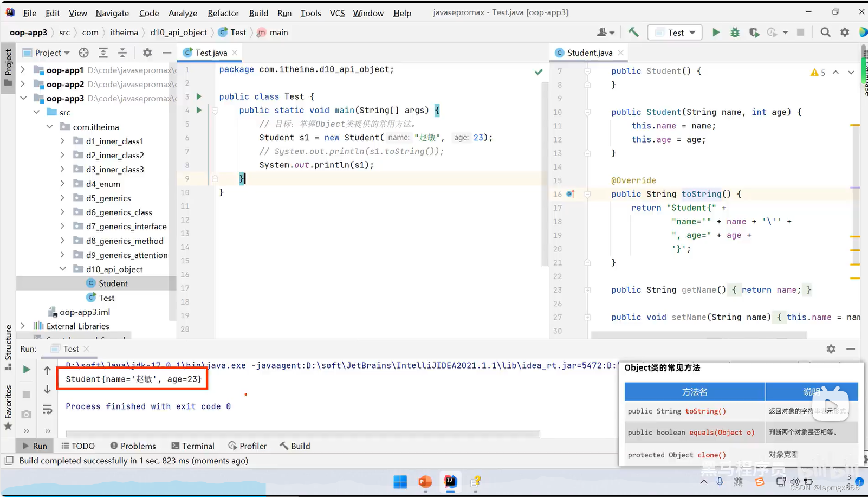Open Search Everywhere magnifier icon
Image resolution: width=868 pixels, height=497 pixels.
(825, 32)
